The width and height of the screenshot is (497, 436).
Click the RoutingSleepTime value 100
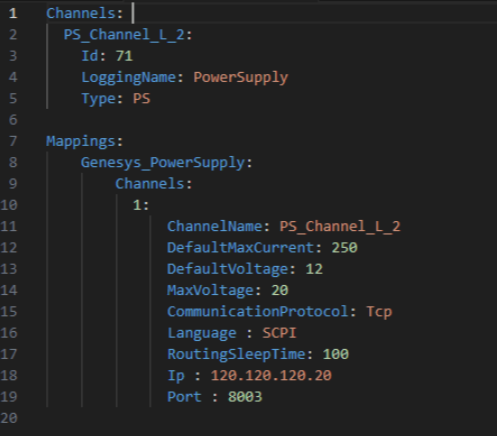(336, 354)
